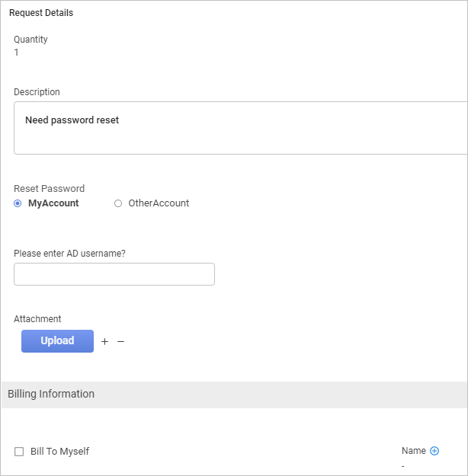Viewport: 468px width, 476px height.
Task: Click the minus icon beside Upload
Action: coord(120,342)
